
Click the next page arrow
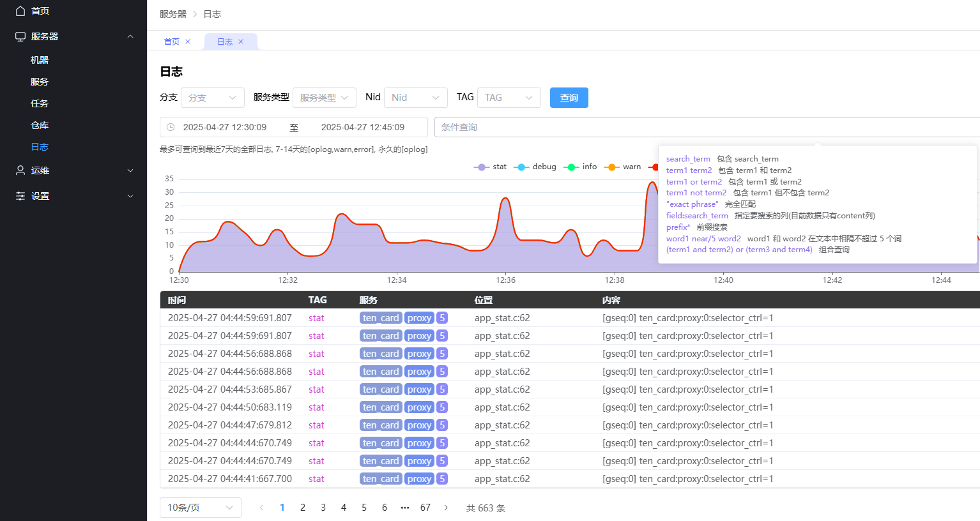[446, 508]
